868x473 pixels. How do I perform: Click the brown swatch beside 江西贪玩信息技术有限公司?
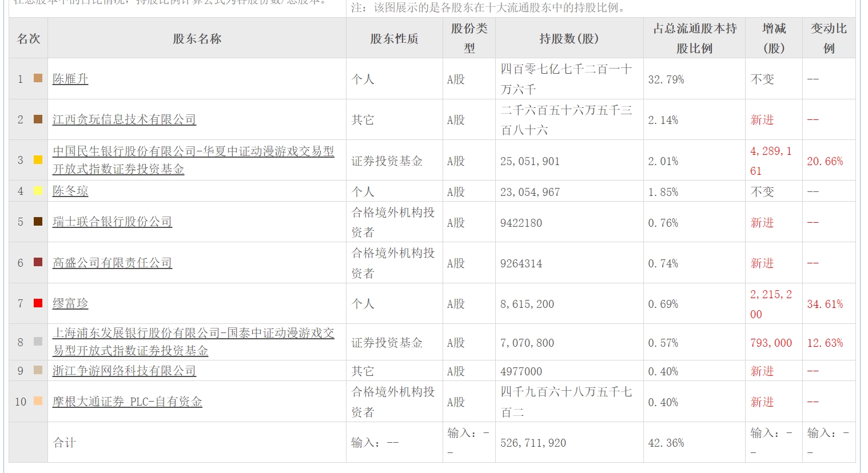[x=38, y=119]
